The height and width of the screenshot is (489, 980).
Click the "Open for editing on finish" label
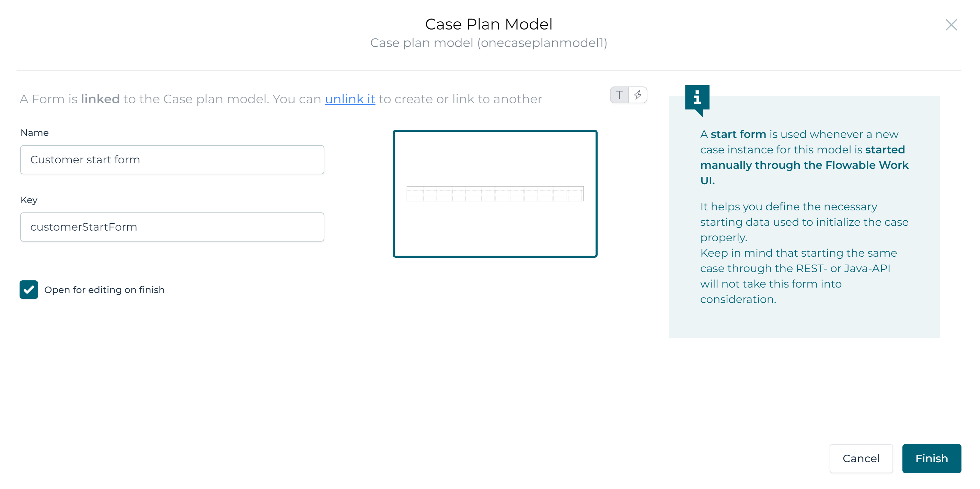pyautogui.click(x=104, y=290)
